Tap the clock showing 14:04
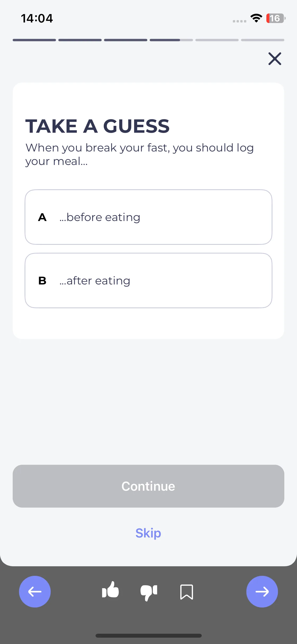Viewport: 297px width, 644px height. [x=37, y=19]
